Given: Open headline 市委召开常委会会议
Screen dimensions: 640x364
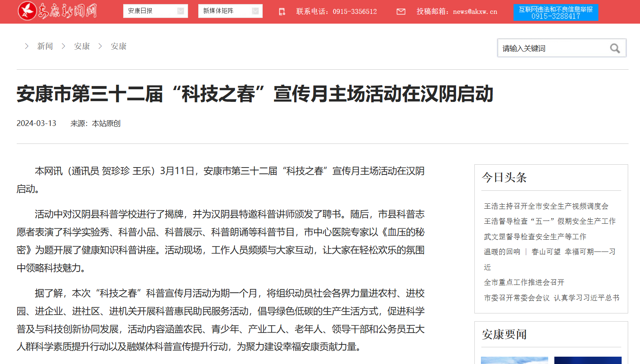Looking at the screenshot, I should tap(551, 298).
